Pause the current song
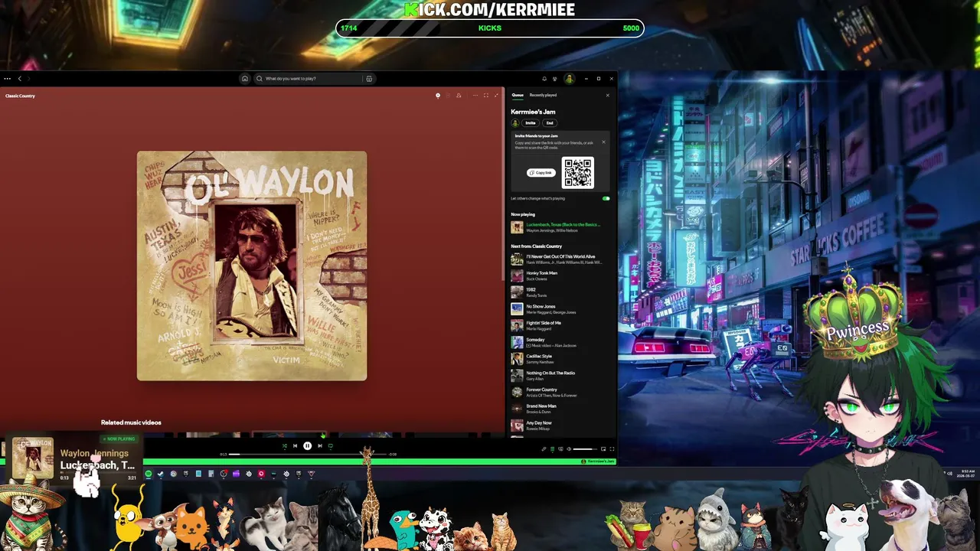The height and width of the screenshot is (551, 980). point(307,446)
